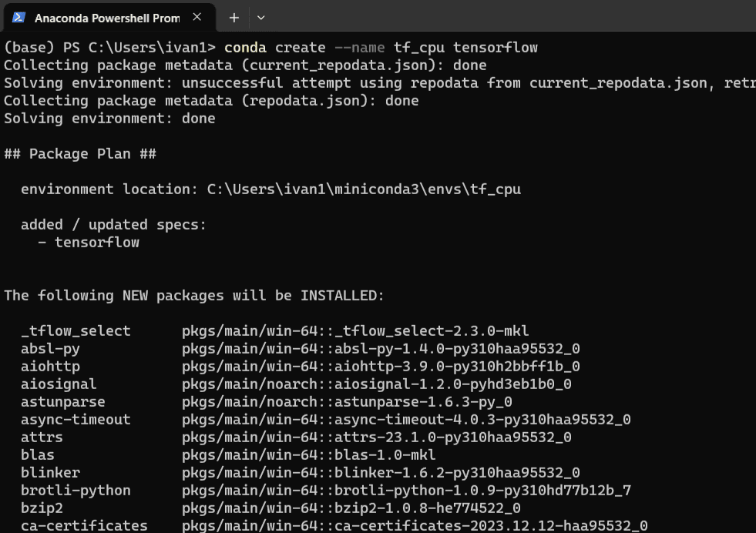Open a new terminal tab with plus
The width and height of the screenshot is (756, 533).
[234, 17]
